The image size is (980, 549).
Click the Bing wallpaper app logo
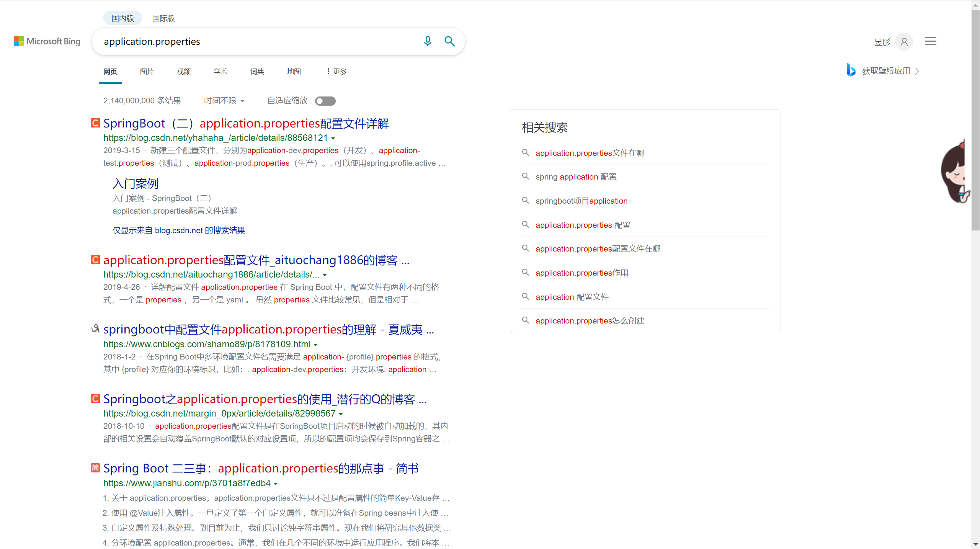coord(851,70)
